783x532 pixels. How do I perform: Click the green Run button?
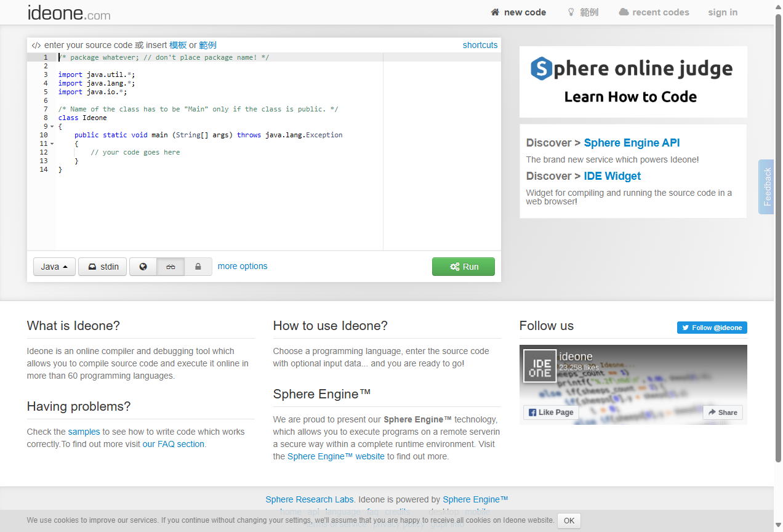(x=464, y=267)
